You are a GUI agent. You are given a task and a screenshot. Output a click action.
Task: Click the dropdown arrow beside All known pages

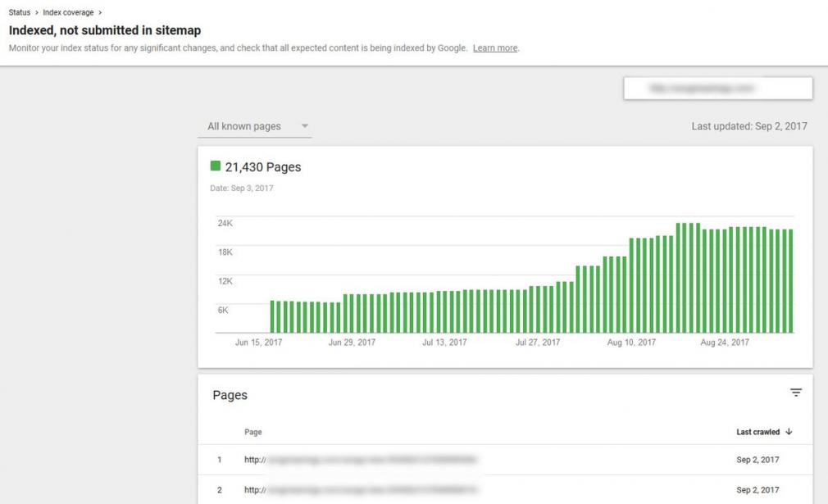(305, 126)
